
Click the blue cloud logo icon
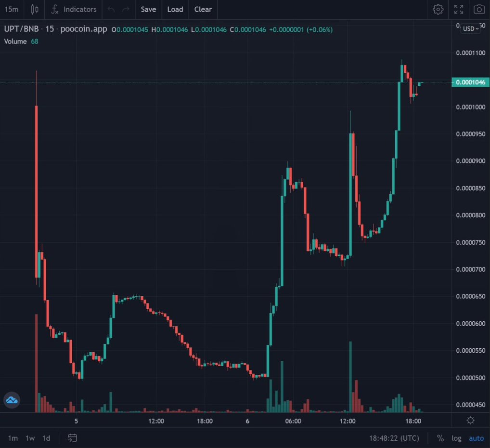pos(12,400)
